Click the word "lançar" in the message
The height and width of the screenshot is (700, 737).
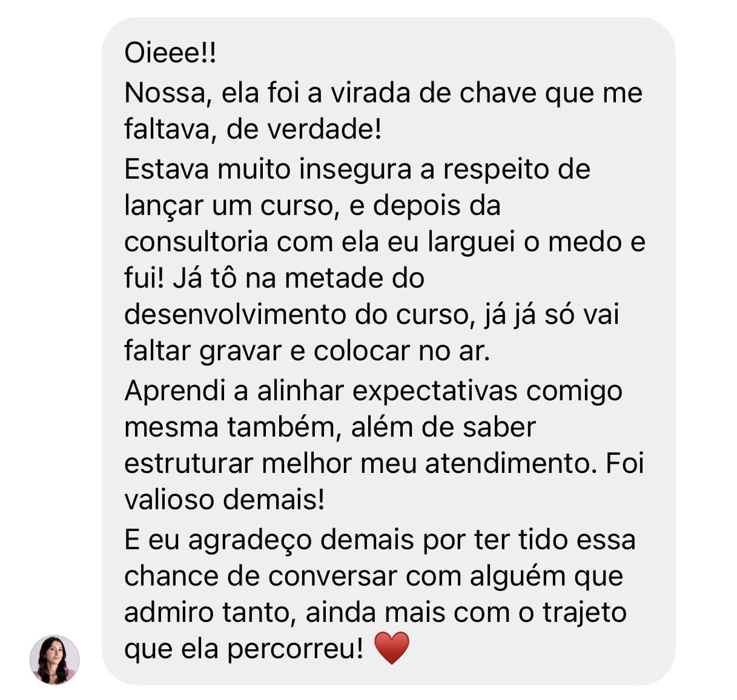pos(164,206)
